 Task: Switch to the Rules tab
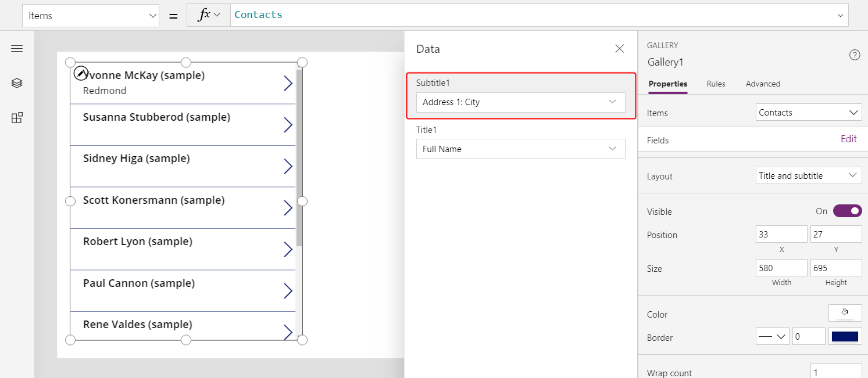(x=716, y=84)
